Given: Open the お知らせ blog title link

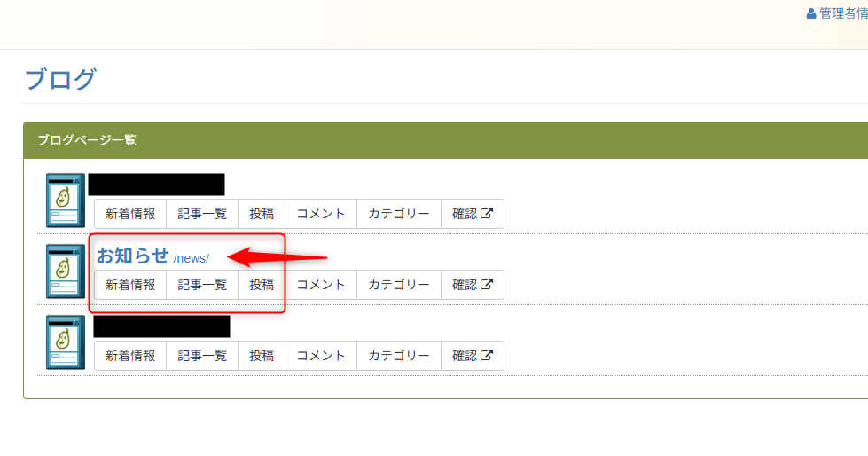Looking at the screenshot, I should tap(132, 256).
